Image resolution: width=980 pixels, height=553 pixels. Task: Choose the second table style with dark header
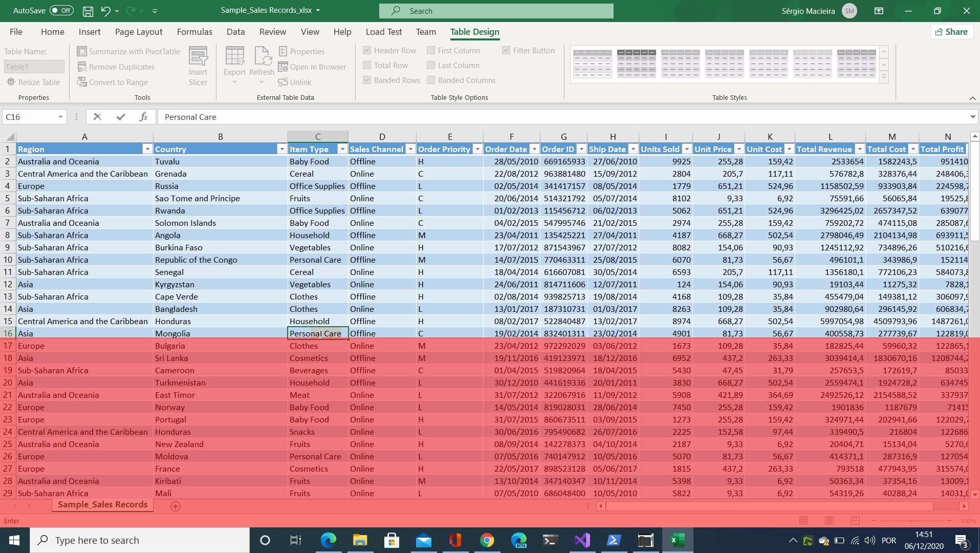636,63
